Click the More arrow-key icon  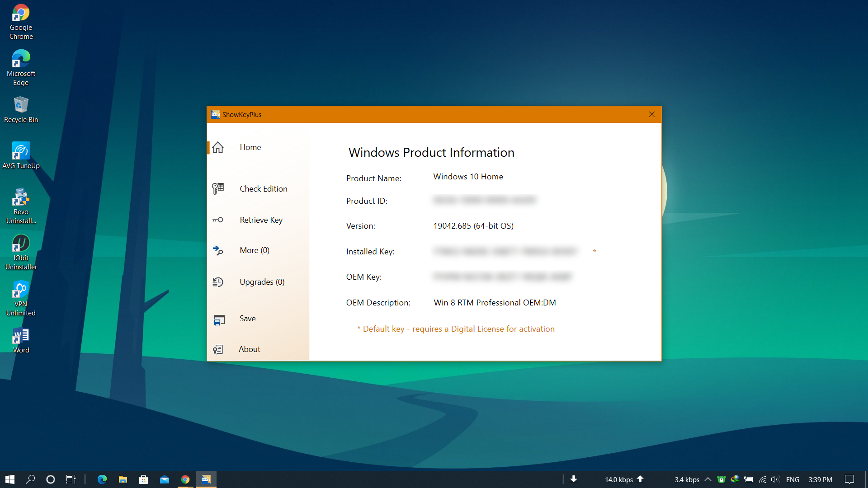[x=218, y=250]
